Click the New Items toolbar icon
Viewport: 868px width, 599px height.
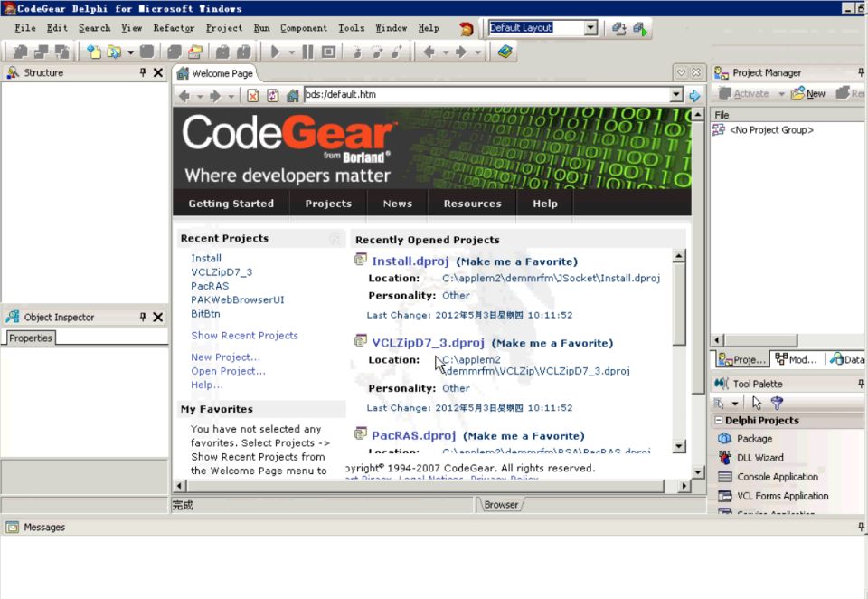pyautogui.click(x=93, y=52)
